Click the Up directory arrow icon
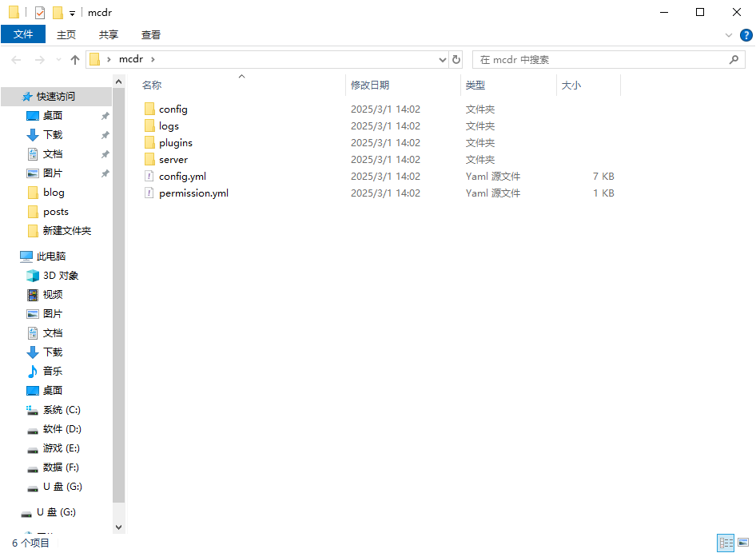 [x=75, y=60]
